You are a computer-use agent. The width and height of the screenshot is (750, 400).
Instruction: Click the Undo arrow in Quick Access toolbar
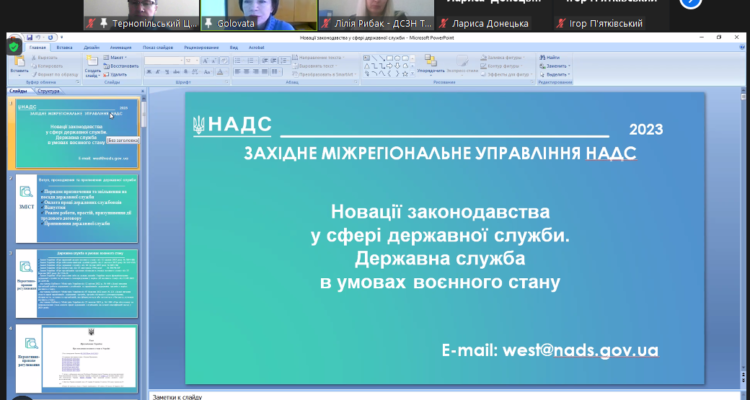(38, 37)
